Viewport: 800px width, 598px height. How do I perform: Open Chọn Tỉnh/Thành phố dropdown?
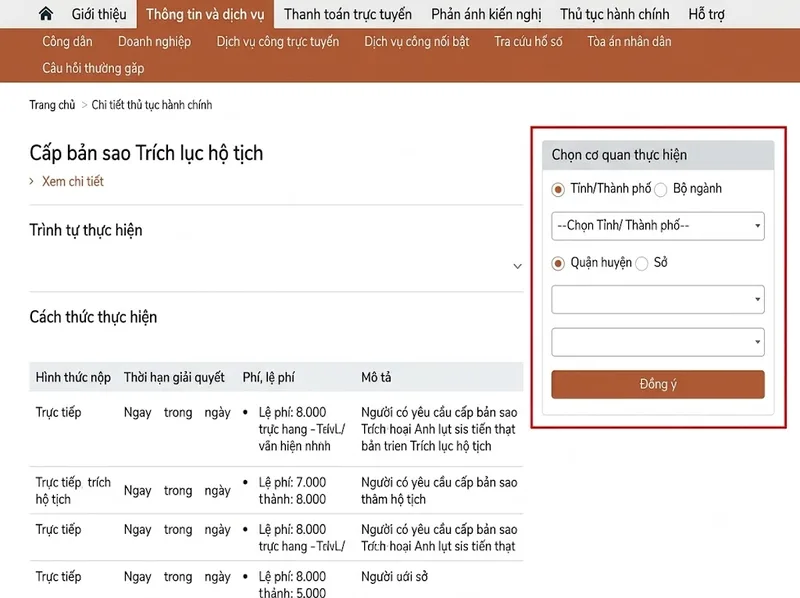pyautogui.click(x=658, y=226)
